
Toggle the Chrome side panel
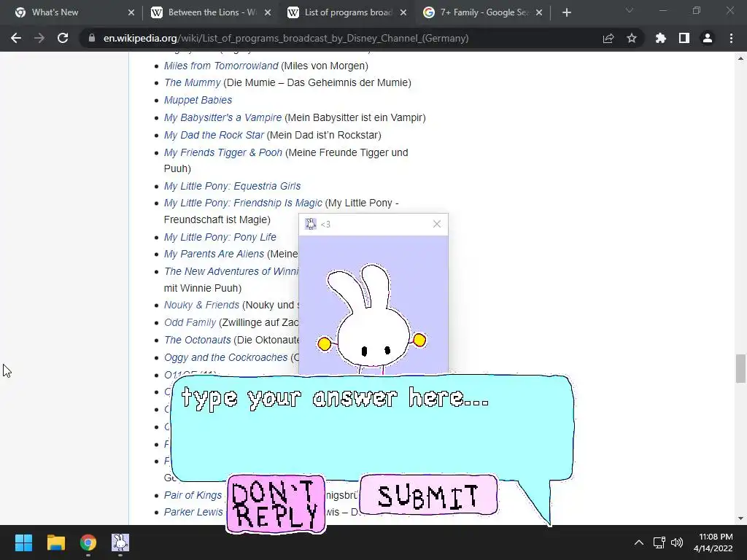coord(684,38)
